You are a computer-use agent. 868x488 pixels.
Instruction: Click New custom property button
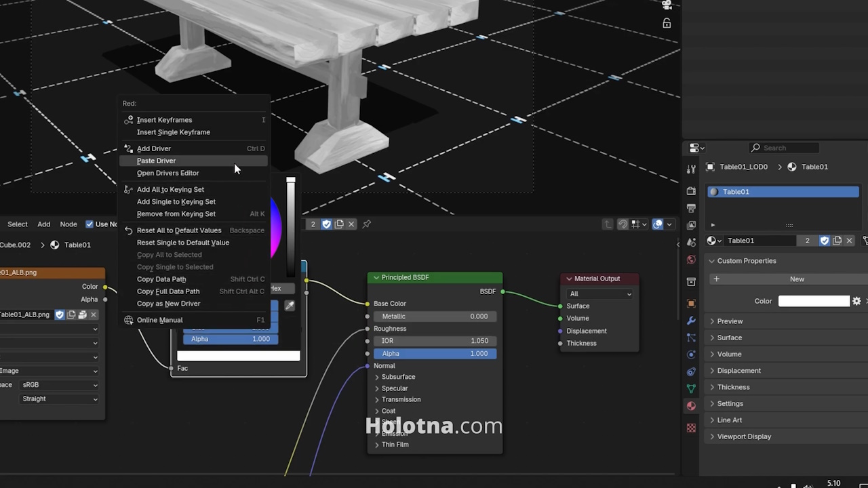point(790,279)
